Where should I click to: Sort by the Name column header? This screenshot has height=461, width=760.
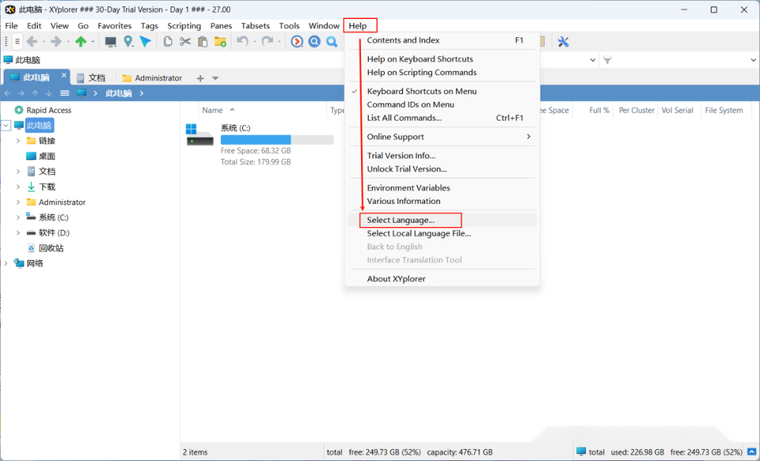coord(212,111)
